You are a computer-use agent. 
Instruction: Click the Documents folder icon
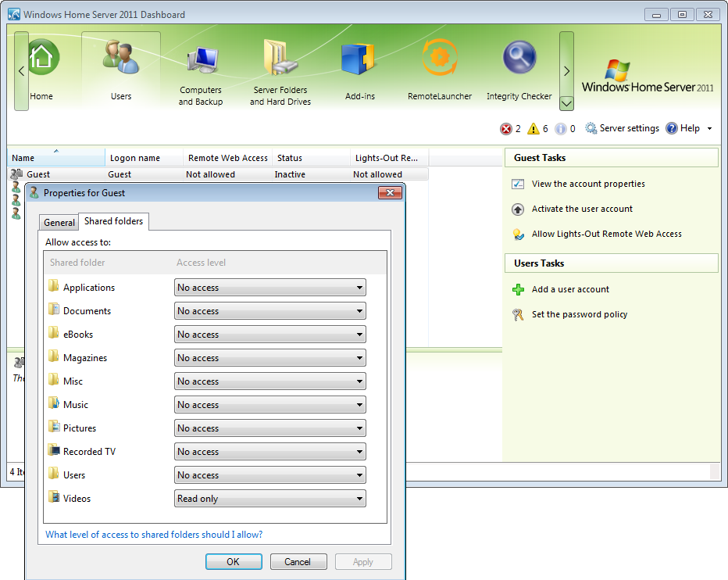click(x=54, y=309)
